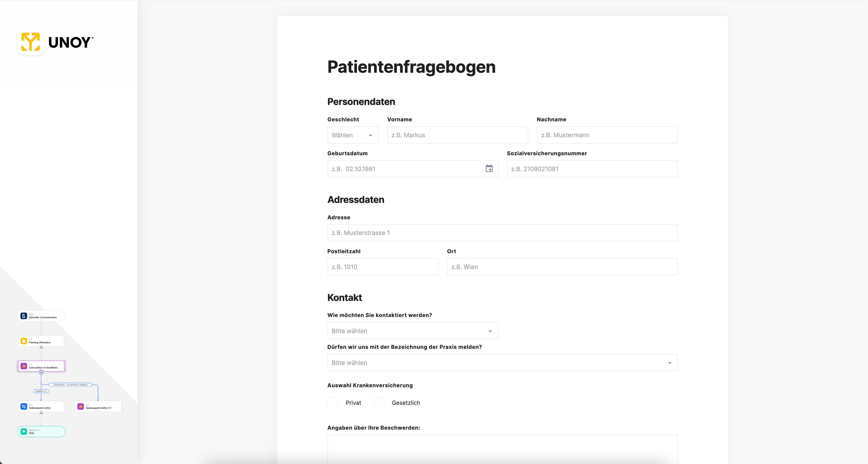Click the Disturbance no parking condition label
The image size is (868, 464).
pyautogui.click(x=70, y=384)
